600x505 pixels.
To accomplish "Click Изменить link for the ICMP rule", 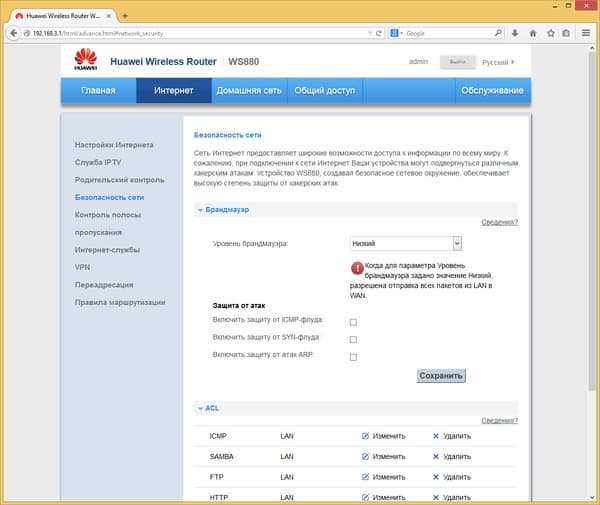I will pos(389,436).
